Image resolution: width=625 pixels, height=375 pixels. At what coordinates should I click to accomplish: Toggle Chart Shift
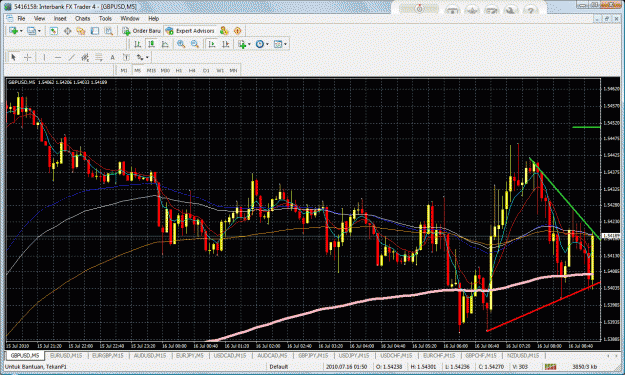pyautogui.click(x=225, y=44)
